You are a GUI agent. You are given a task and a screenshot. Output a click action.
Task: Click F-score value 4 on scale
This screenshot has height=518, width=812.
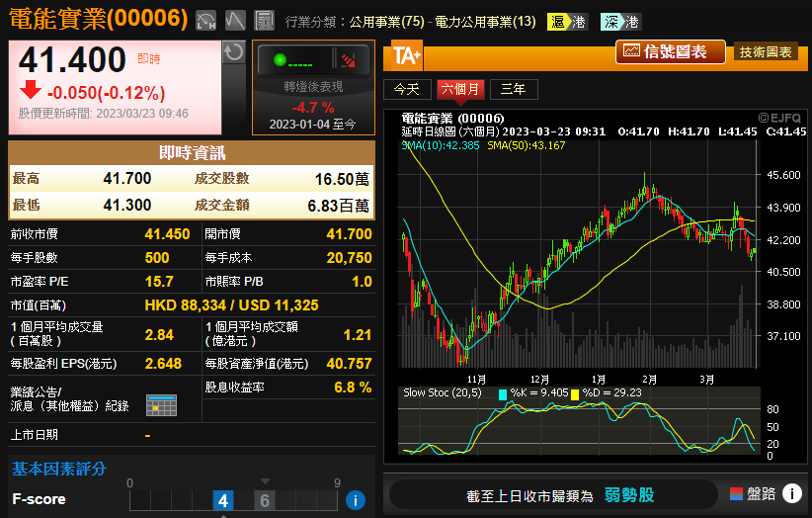click(x=223, y=500)
